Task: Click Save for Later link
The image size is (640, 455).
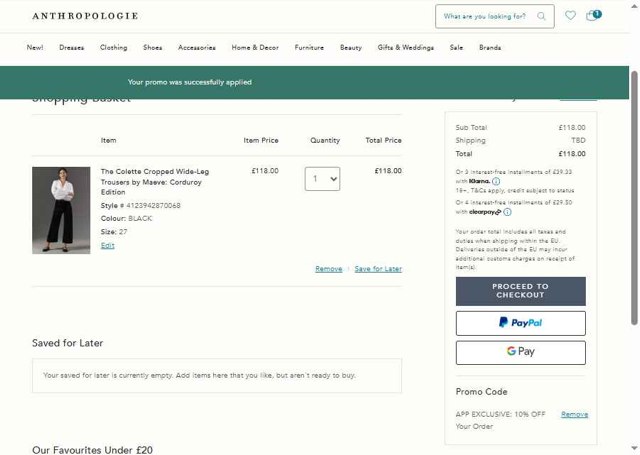Action: (x=378, y=269)
